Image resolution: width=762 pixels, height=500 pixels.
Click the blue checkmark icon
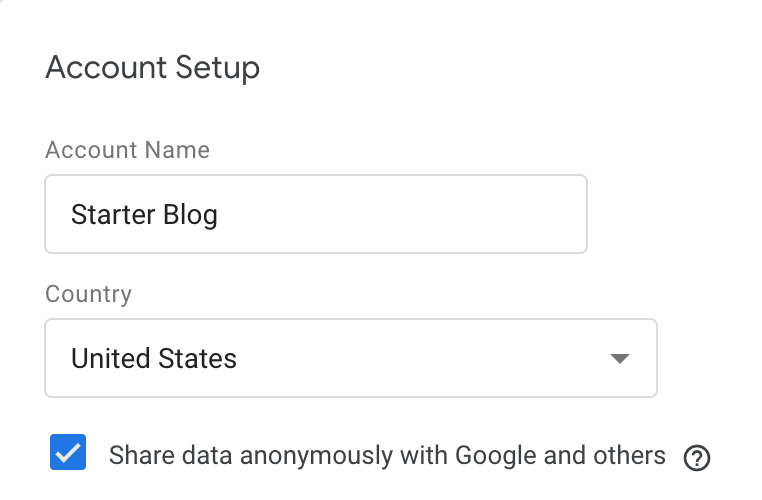click(x=68, y=452)
